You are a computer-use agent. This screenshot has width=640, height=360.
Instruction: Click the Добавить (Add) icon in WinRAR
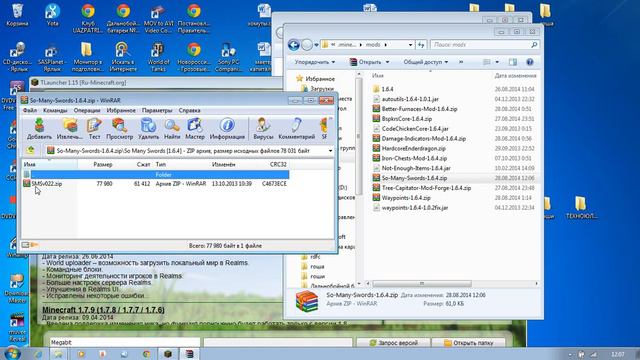(x=39, y=129)
